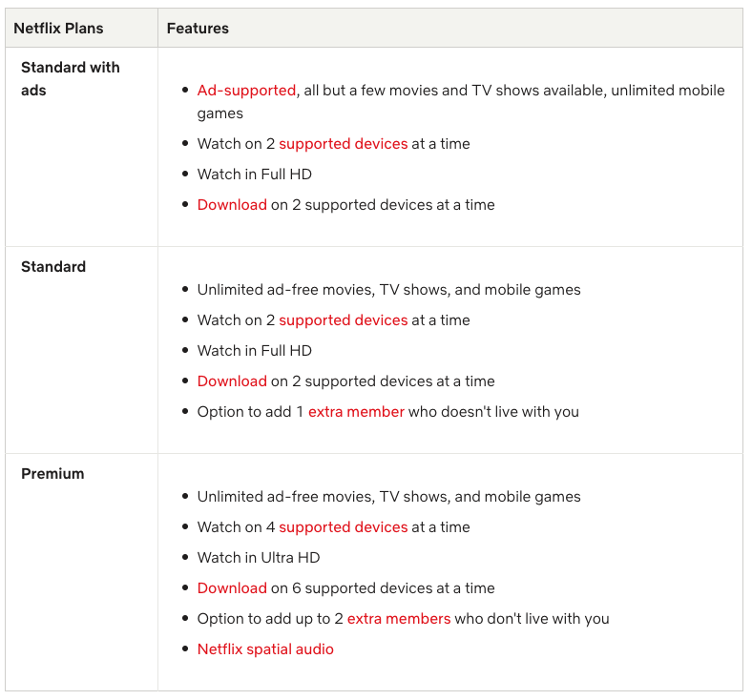This screenshot has width=752, height=700.
Task: Click Watch in Full HD under Standard with ads
Action: (x=254, y=175)
